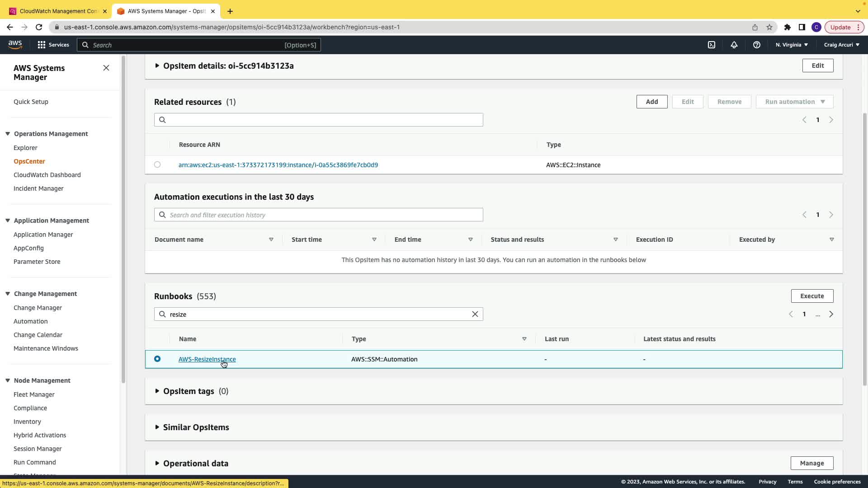Viewport: 868px width, 488px height.
Task: Open the AWS-ResizeInstance runbook link
Action: [207, 359]
